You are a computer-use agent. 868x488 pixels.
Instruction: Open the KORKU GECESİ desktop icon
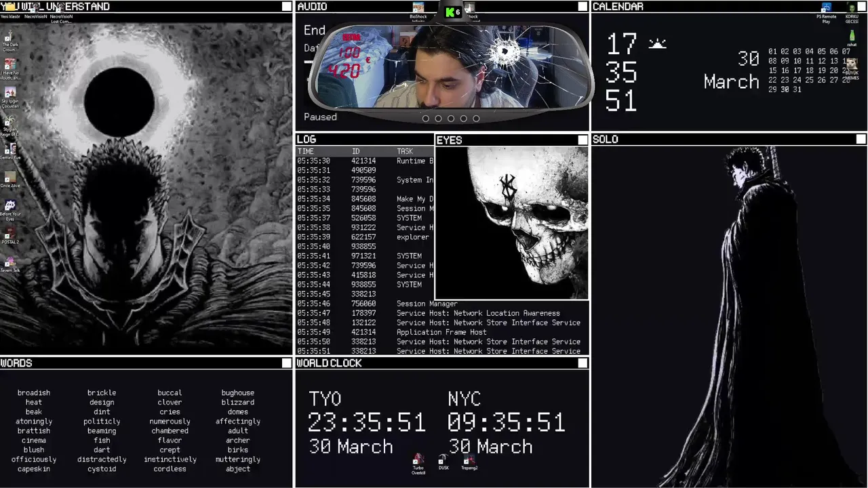(x=852, y=13)
